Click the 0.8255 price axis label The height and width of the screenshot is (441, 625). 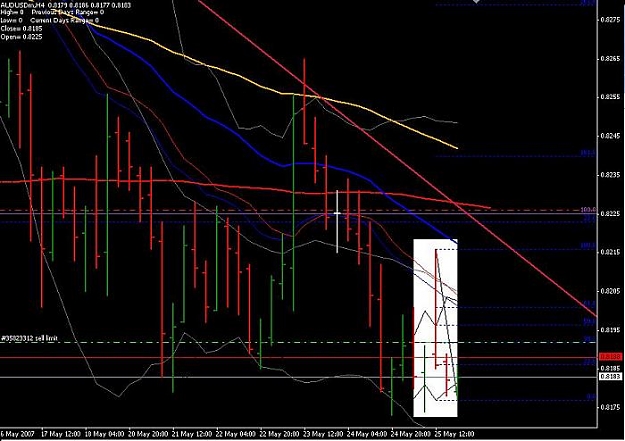coord(610,97)
